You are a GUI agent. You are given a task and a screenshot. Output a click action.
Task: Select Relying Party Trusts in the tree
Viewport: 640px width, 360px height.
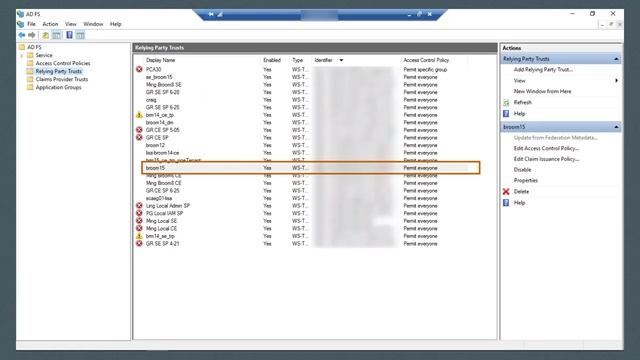tap(58, 71)
